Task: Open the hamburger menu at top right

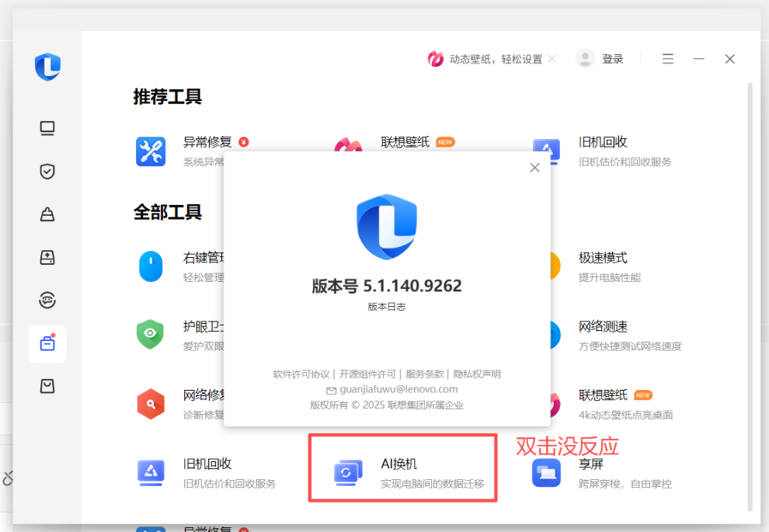Action: coord(666,58)
